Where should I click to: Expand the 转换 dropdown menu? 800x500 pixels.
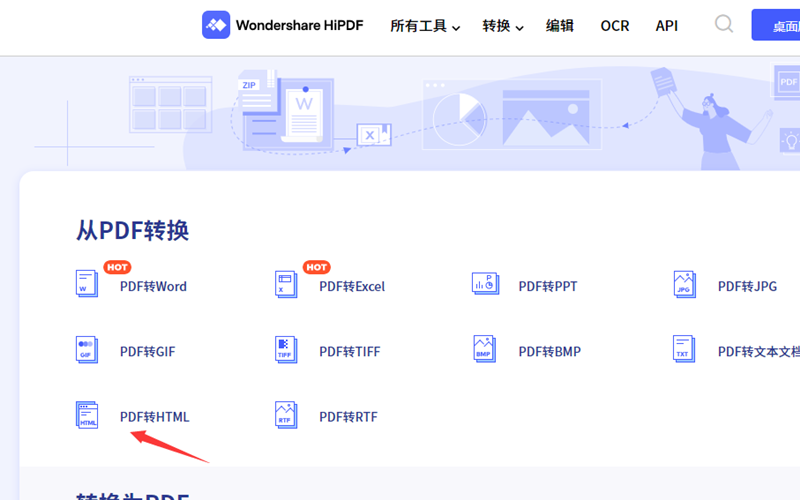(503, 26)
